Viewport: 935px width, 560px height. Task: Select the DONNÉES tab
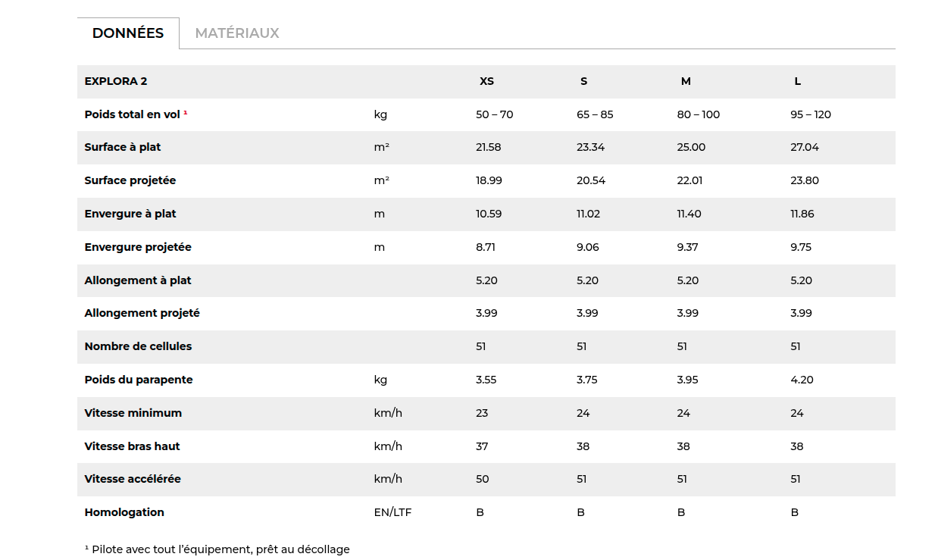[x=128, y=33]
